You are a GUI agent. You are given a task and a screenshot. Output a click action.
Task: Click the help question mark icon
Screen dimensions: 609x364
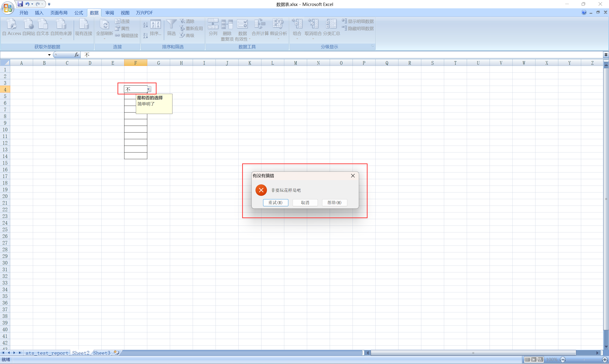tap(584, 13)
